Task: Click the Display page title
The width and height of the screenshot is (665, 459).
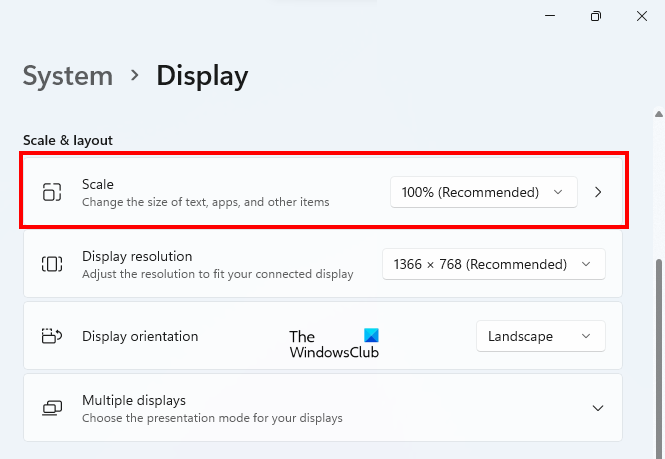Action: coord(202,76)
